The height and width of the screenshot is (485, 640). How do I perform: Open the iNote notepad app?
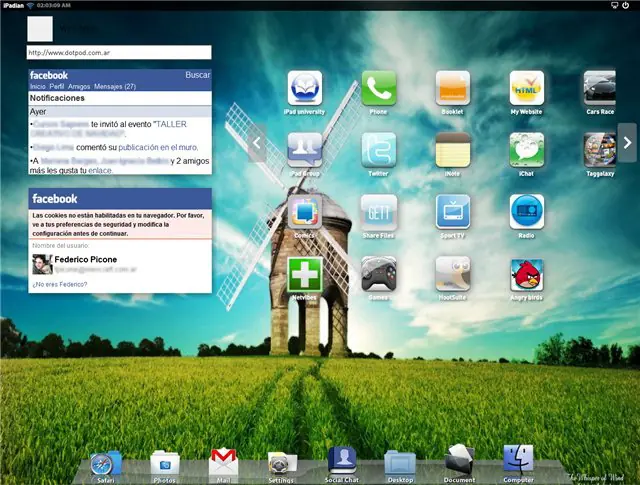453,150
